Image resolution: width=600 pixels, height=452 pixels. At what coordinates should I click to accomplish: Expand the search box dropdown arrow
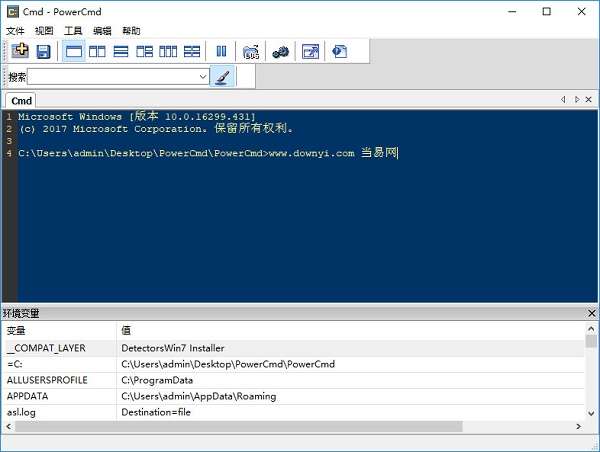(x=203, y=77)
